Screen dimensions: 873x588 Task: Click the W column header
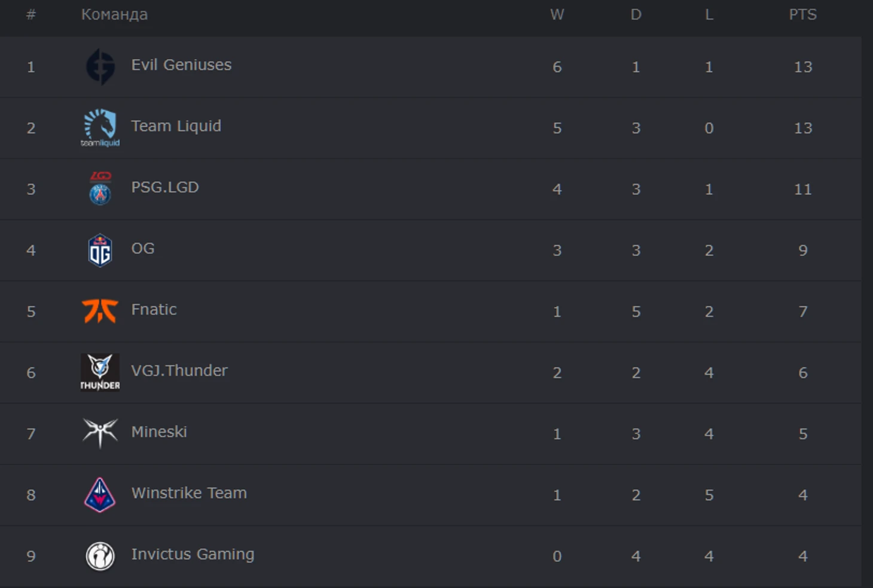(557, 14)
